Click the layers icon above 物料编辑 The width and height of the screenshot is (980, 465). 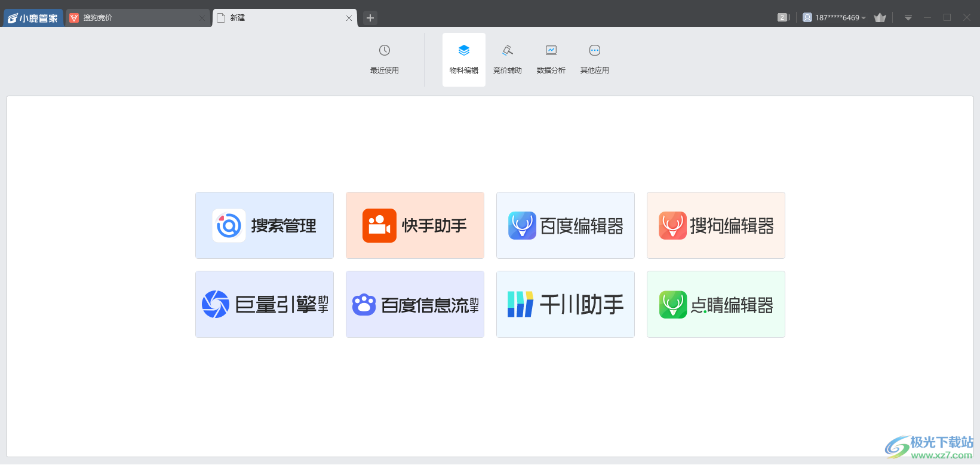[x=464, y=50]
